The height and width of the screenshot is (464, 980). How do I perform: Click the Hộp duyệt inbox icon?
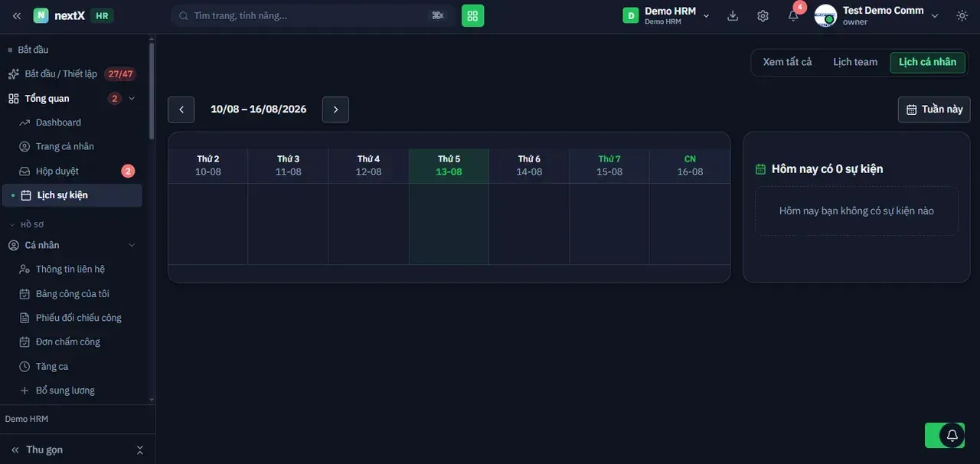(x=24, y=171)
